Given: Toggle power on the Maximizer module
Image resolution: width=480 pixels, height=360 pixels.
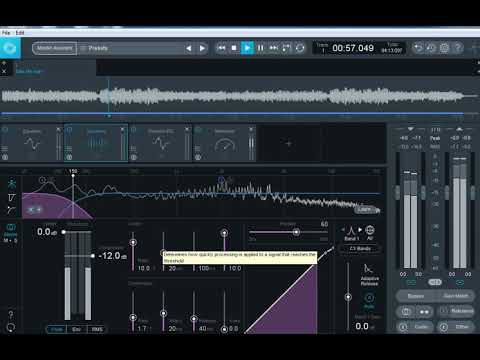Looking at the screenshot, I should click(198, 130).
